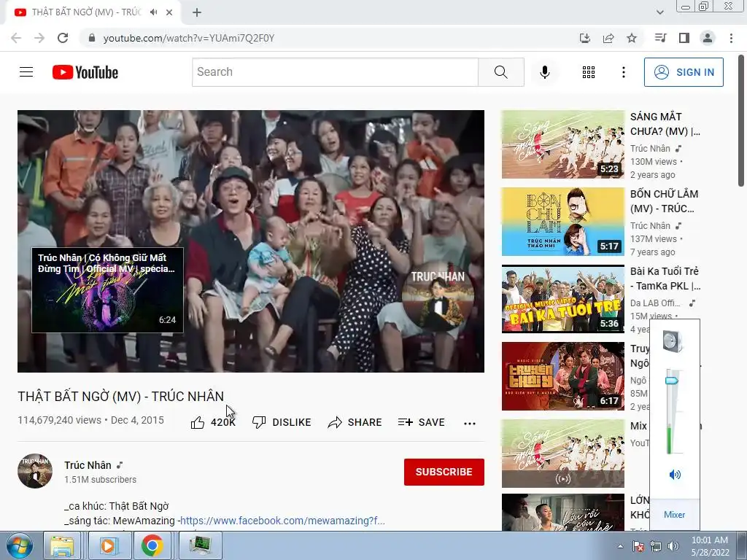Open the YouTube hamburger guide menu

(26, 72)
